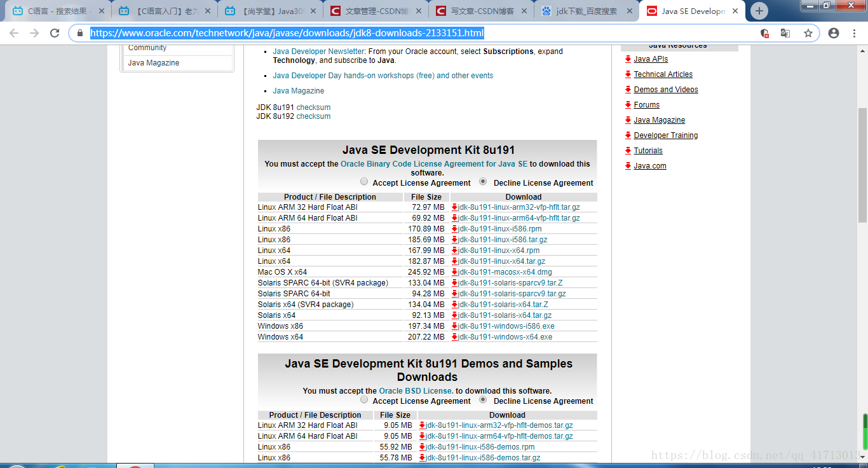
Task: Open Chrome three-dot menu
Action: [855, 33]
